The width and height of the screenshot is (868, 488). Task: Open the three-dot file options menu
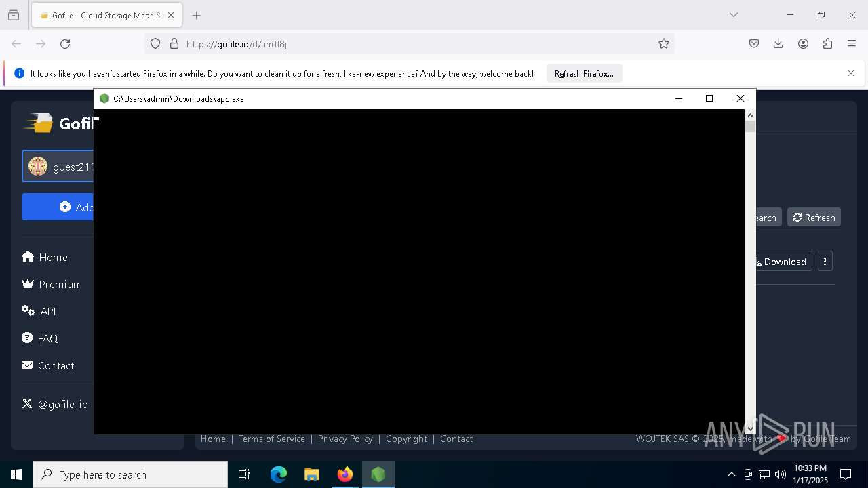pyautogui.click(x=825, y=261)
